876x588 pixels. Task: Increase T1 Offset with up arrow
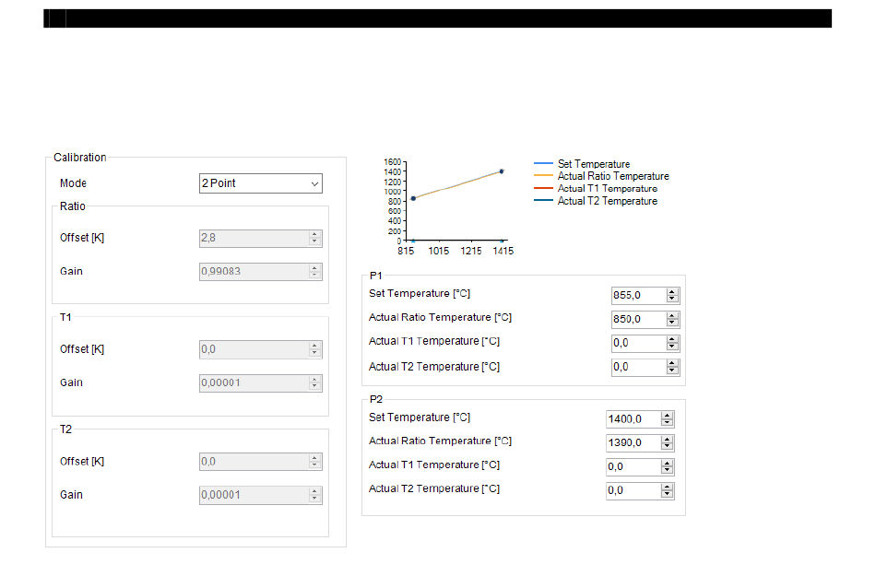[x=314, y=347]
